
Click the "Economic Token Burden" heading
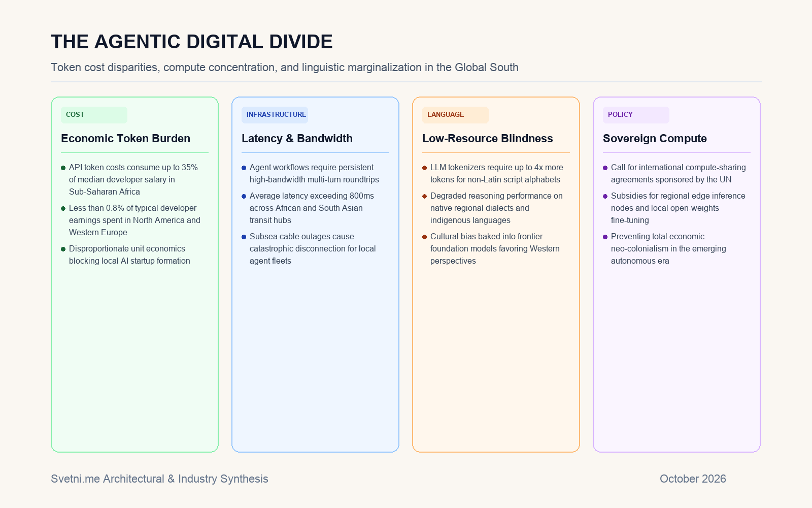[x=126, y=138]
